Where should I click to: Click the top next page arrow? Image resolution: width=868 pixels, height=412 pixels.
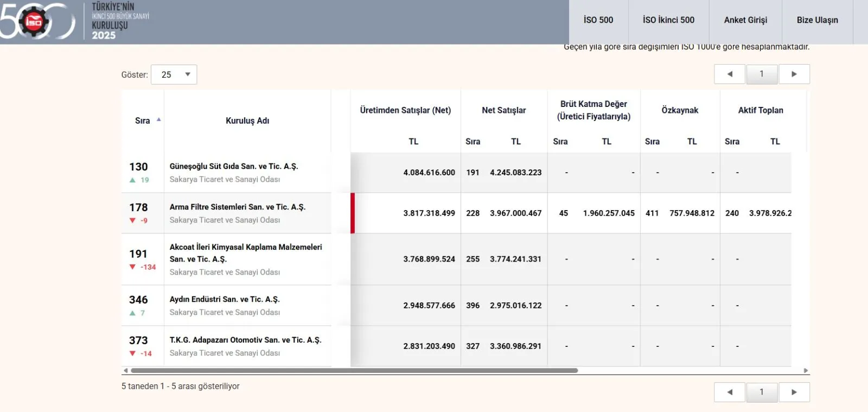click(794, 74)
